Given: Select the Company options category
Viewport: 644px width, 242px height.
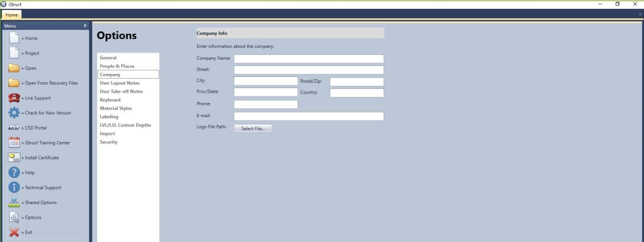Looking at the screenshot, I should click(128, 75).
